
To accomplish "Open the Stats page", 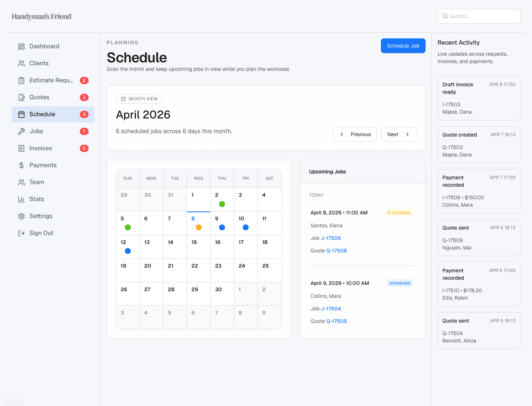I will pos(53,199).
